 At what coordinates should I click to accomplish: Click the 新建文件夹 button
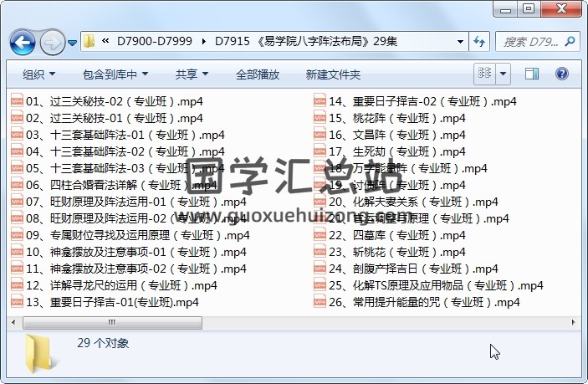click(333, 74)
